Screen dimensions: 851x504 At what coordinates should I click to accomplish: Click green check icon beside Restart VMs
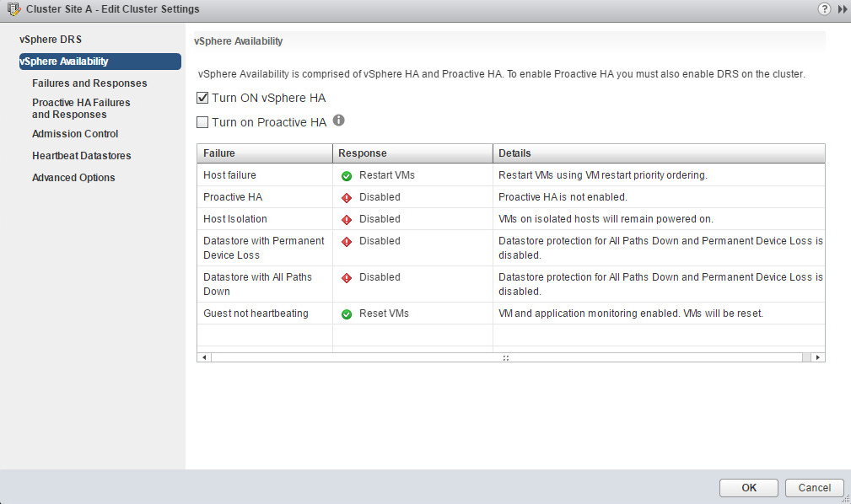coord(347,176)
